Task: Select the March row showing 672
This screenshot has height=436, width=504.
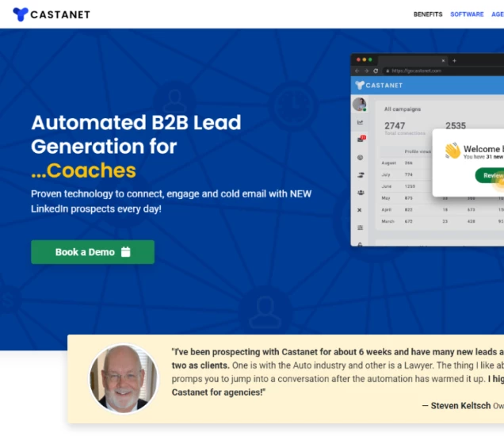Action: 441,221
